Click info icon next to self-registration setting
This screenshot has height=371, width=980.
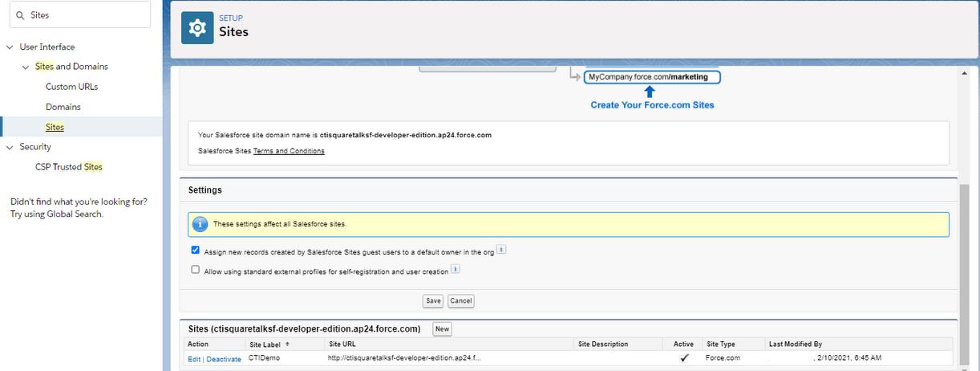(x=455, y=270)
